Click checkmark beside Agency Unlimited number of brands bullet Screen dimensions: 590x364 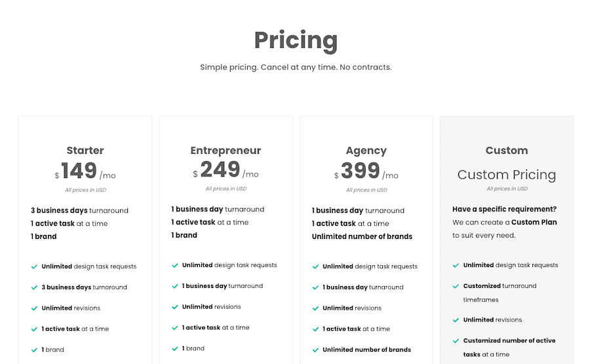coord(315,350)
